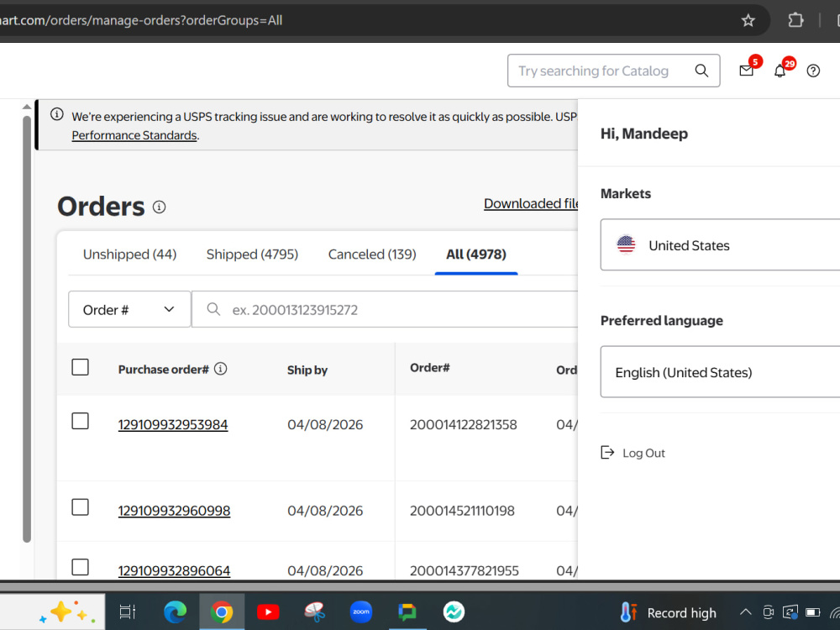The height and width of the screenshot is (630, 840).
Task: Click the battery icon in system tray
Action: pyautogui.click(x=812, y=612)
